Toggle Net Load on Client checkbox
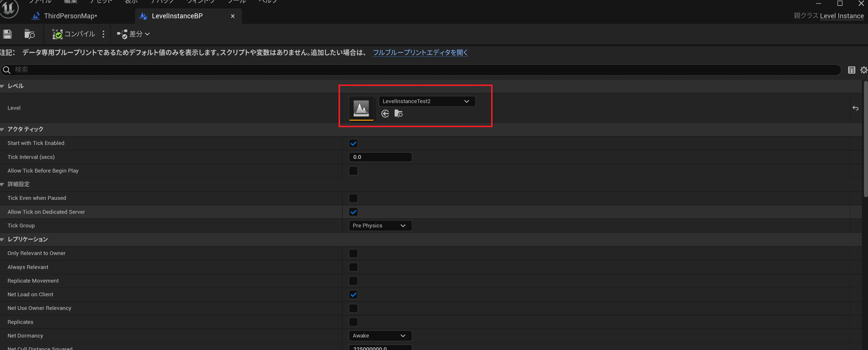Viewport: 868px width, 350px height. pos(353,295)
